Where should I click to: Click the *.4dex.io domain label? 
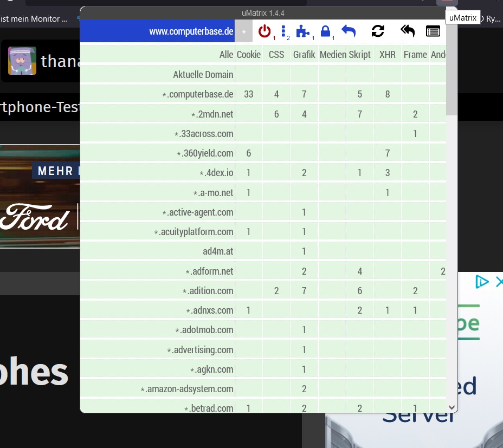click(216, 172)
